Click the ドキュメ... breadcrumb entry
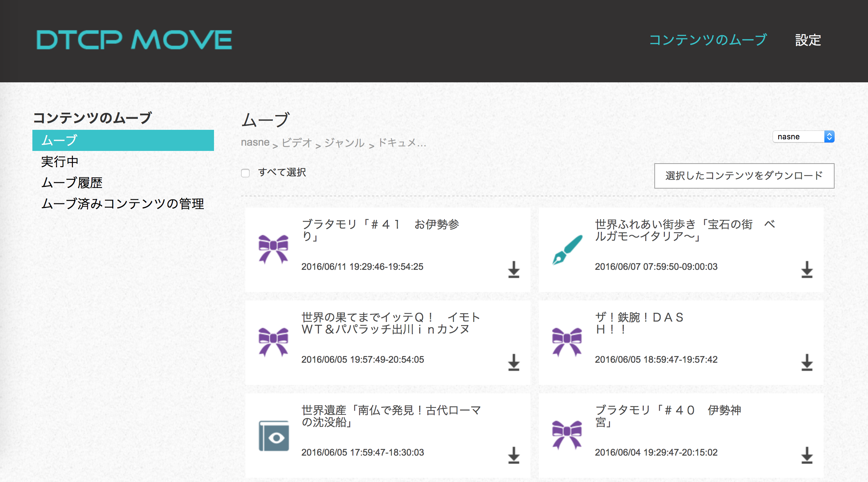Image resolution: width=868 pixels, height=482 pixels. click(402, 142)
